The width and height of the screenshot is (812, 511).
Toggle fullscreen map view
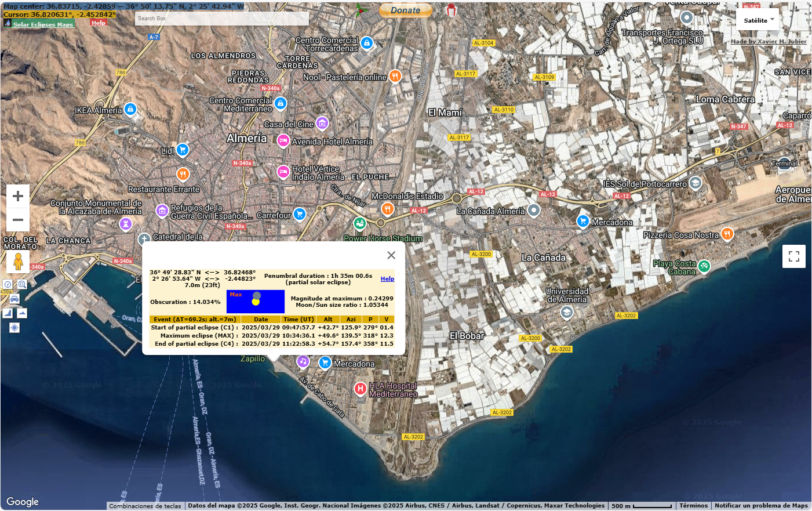(793, 256)
